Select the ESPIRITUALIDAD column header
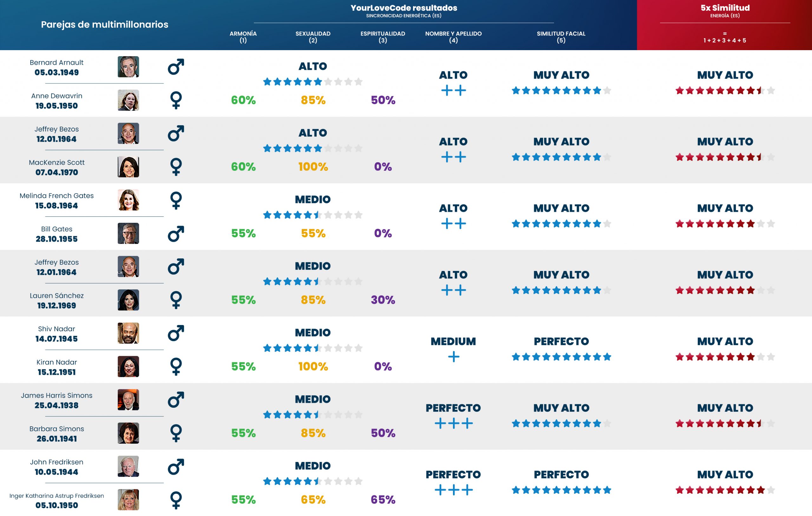This screenshot has height=516, width=812. [383, 37]
